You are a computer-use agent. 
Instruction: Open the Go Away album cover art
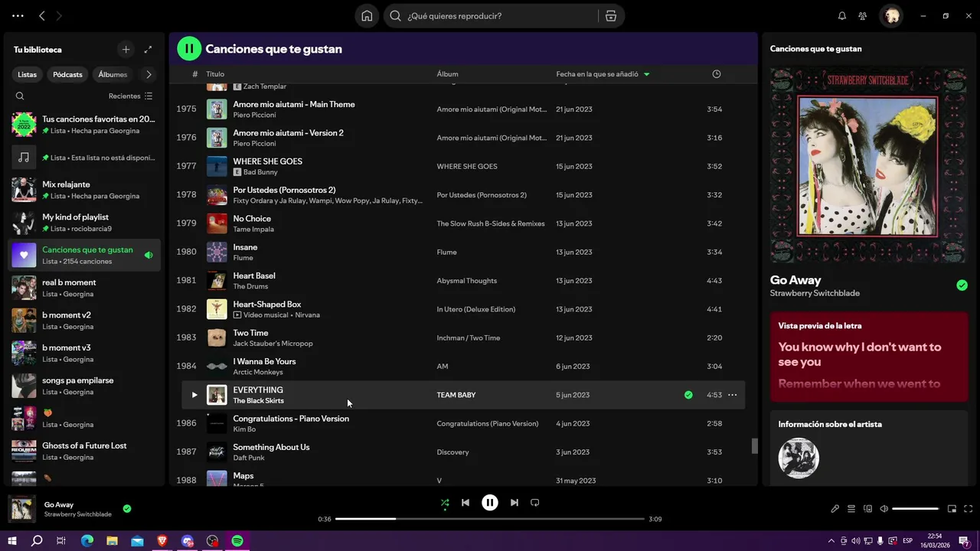[x=869, y=166]
